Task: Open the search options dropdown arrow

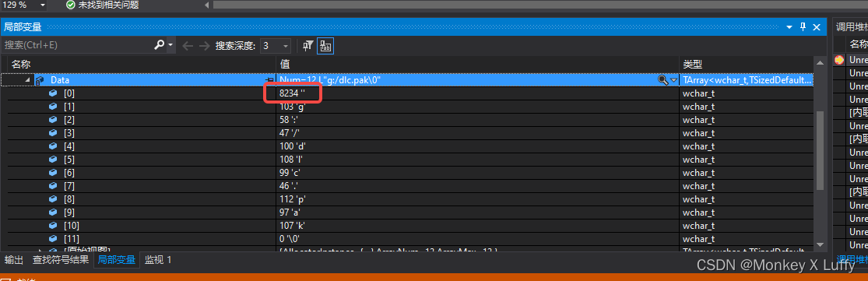Action: pos(170,46)
